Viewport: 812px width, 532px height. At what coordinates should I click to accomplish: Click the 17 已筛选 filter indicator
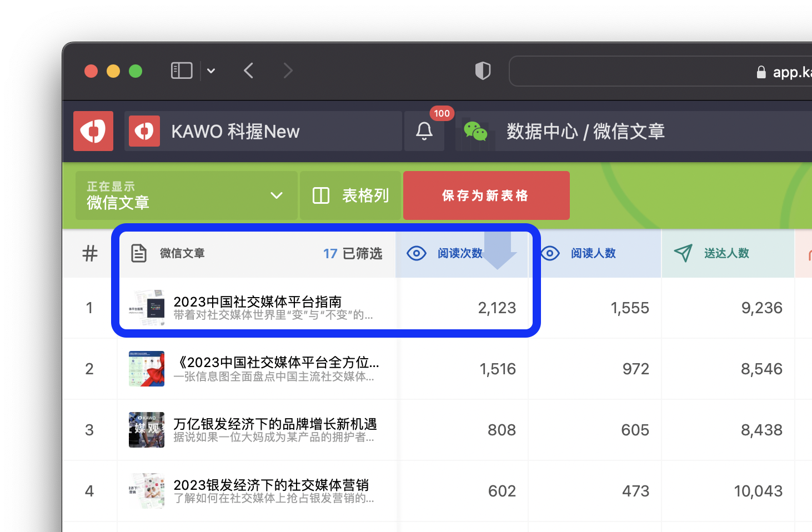353,253
